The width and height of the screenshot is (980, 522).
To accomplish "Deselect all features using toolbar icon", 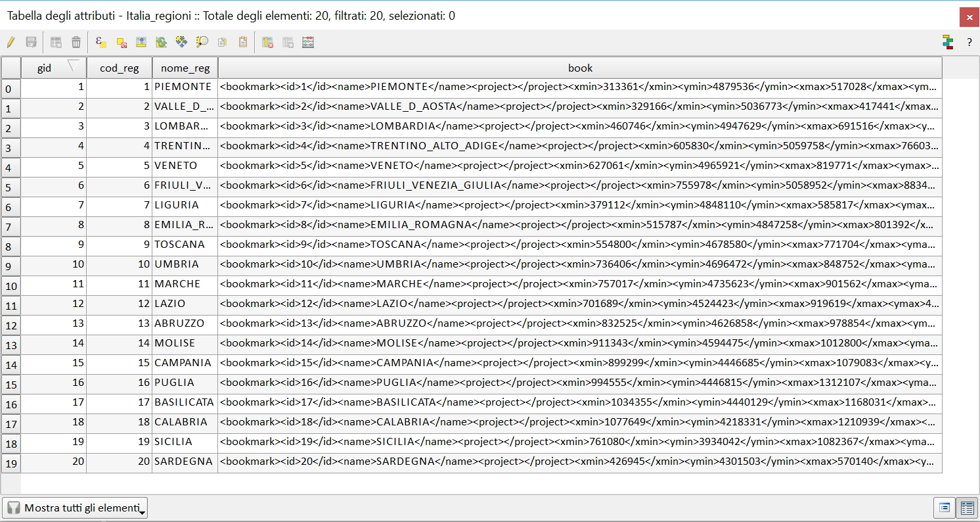I will [122, 43].
